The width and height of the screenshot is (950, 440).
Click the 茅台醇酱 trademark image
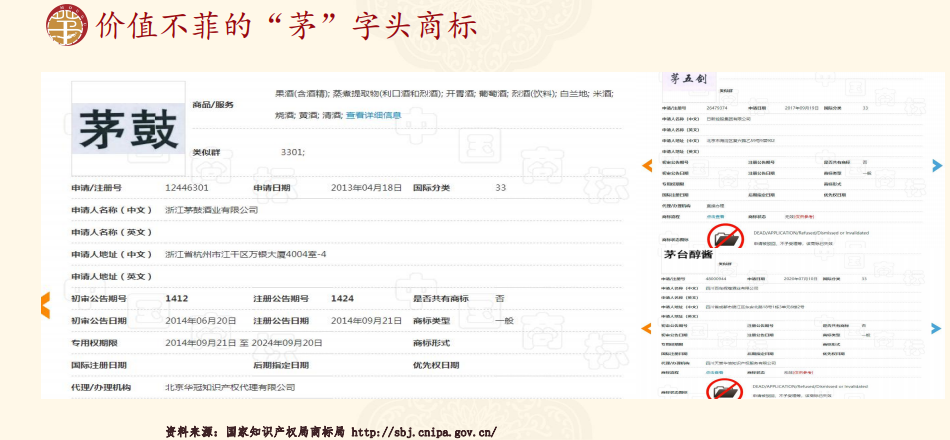690,256
